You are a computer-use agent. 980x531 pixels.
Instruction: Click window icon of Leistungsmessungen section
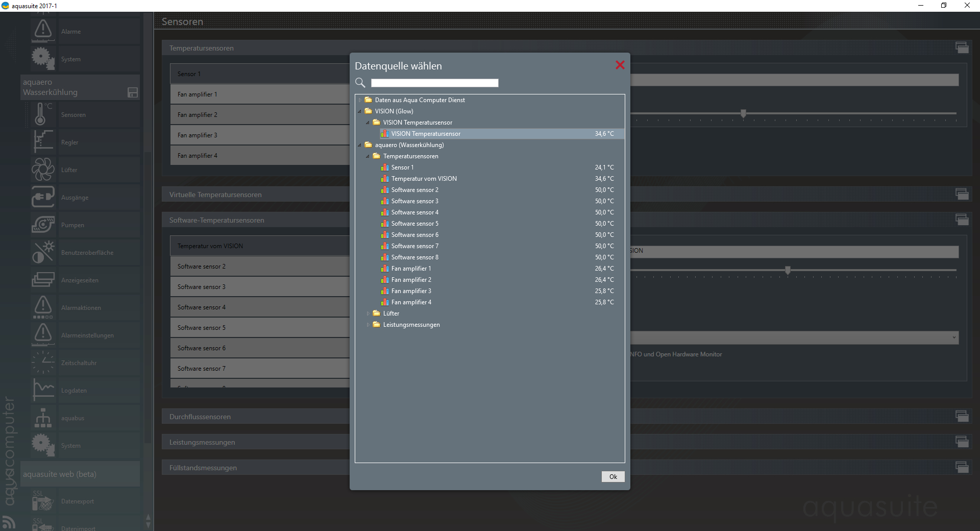[x=962, y=442]
